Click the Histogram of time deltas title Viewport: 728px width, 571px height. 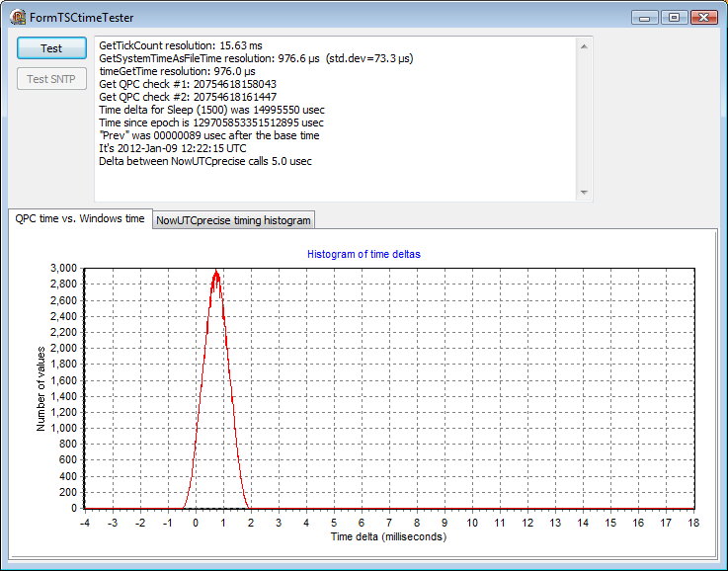click(x=364, y=255)
